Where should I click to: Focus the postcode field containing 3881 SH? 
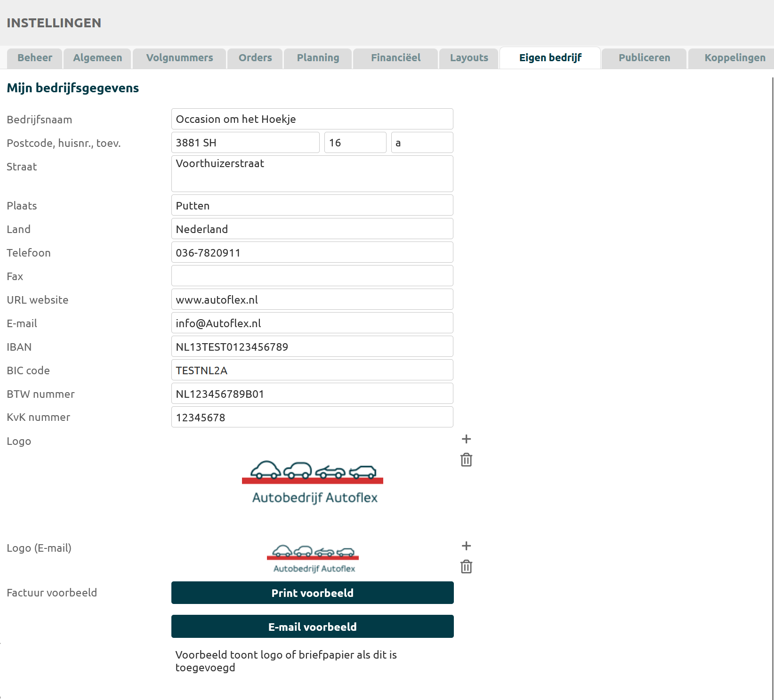(x=245, y=143)
